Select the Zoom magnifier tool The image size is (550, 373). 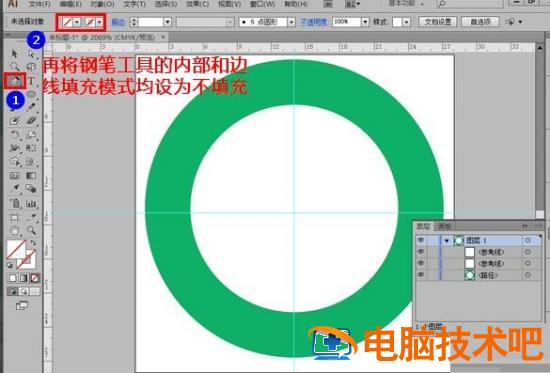31,230
